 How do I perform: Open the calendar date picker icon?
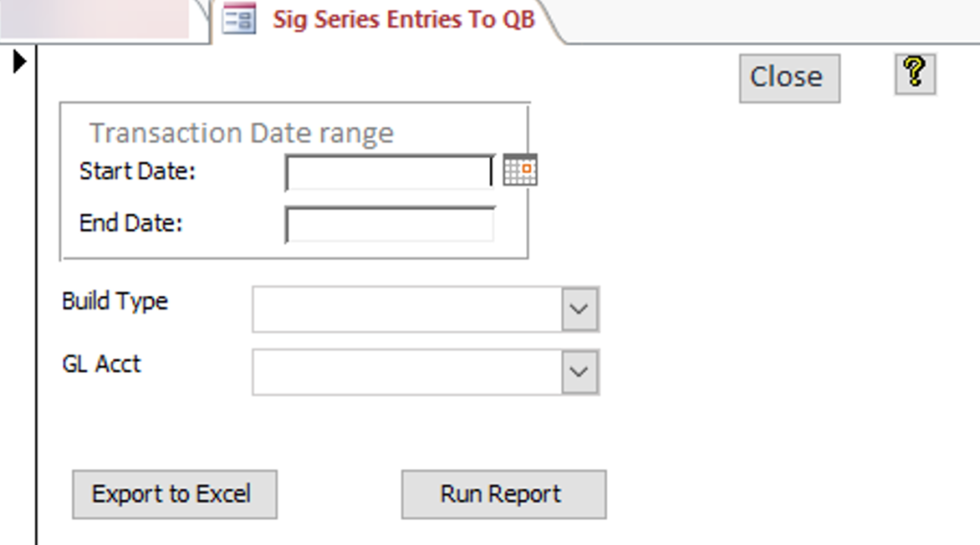[x=520, y=170]
